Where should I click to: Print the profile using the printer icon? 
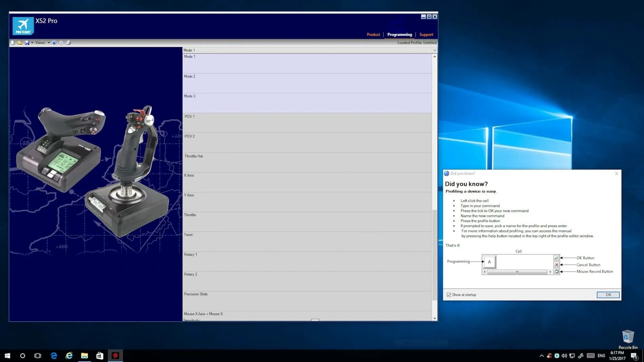[x=68, y=43]
